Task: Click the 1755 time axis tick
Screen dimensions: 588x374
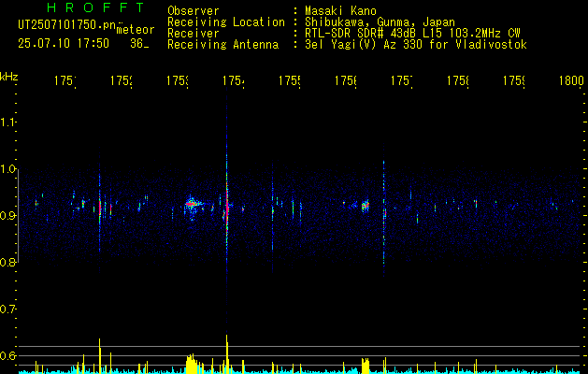Action: tap(290, 80)
